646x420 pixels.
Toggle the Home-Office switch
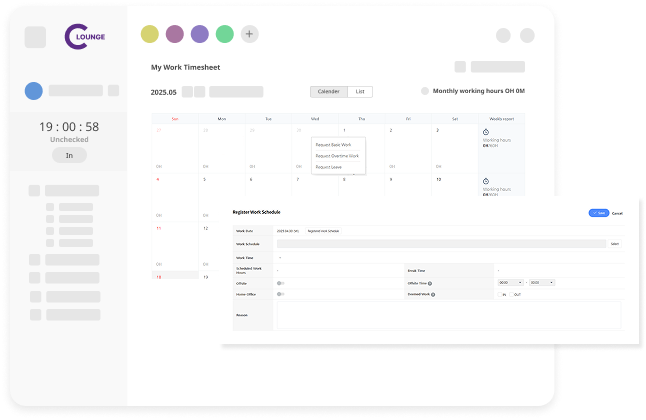pyautogui.click(x=280, y=294)
